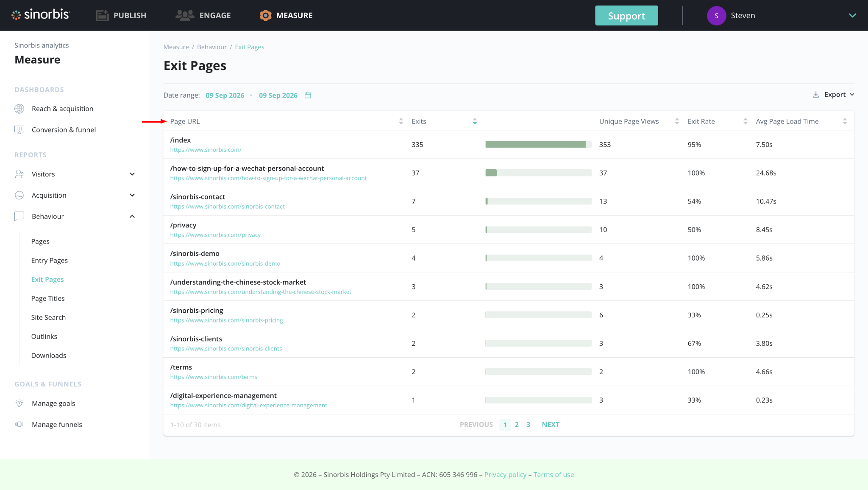Viewport: 868px width, 490px height.
Task: Click the /digital-experience-management row title
Action: pyautogui.click(x=223, y=395)
